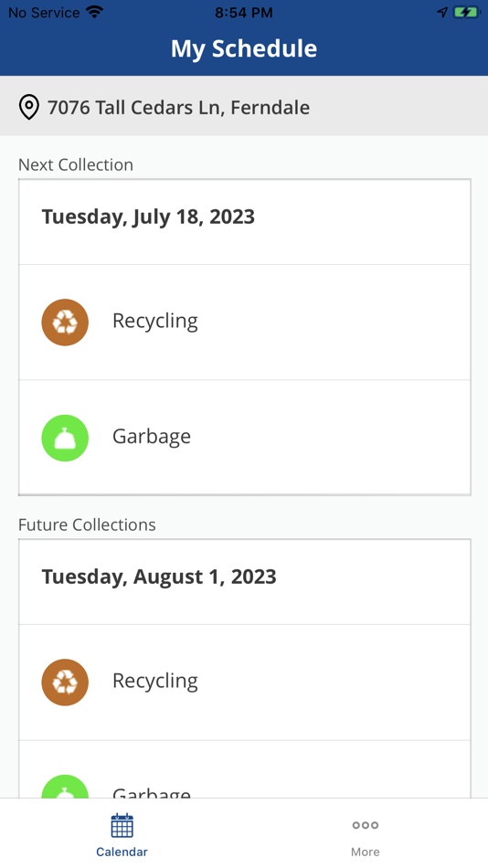Tap the Next Collection section label
This screenshot has height=868, width=488.
[x=76, y=164]
